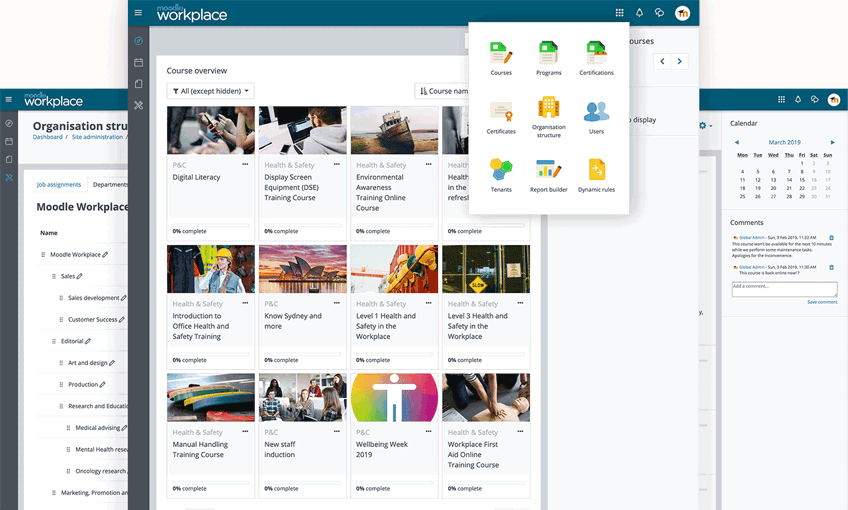Image resolution: width=848 pixels, height=510 pixels.
Task: Open Know Sydney opera house thumbnail
Action: 302,269
